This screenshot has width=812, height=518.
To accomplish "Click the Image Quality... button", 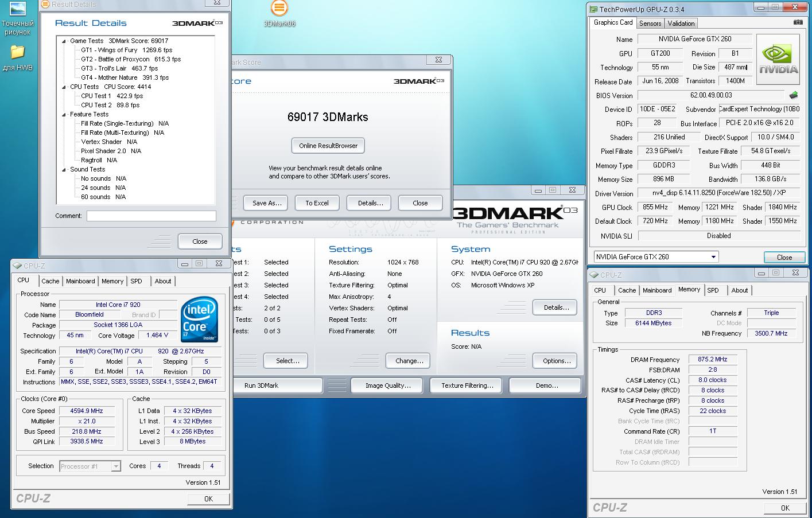I will tap(388, 385).
